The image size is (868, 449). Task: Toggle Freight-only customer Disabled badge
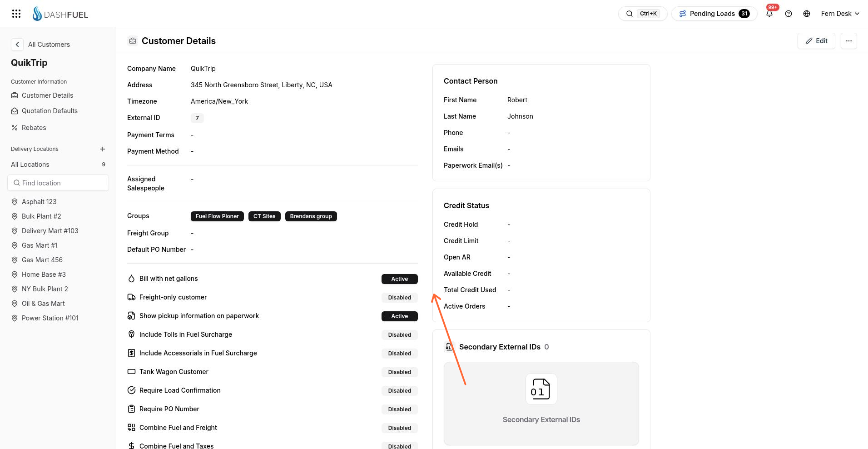click(399, 298)
